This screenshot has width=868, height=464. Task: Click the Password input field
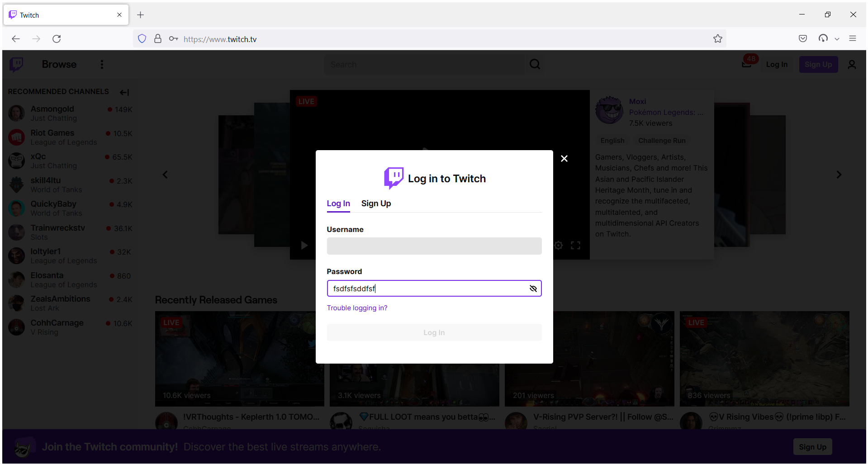(434, 289)
